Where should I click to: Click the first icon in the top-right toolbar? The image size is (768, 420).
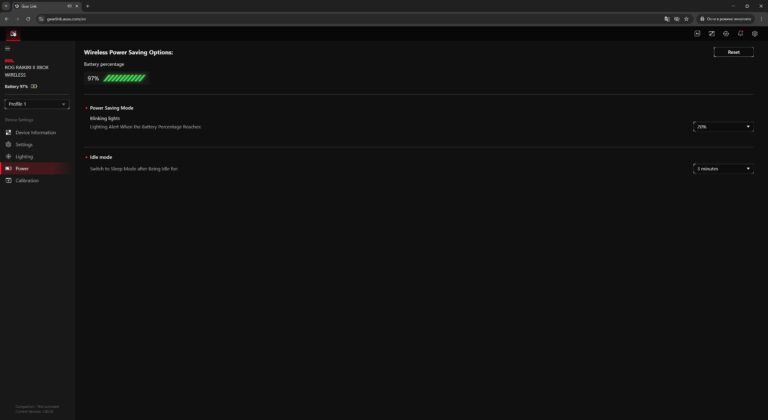tap(697, 34)
